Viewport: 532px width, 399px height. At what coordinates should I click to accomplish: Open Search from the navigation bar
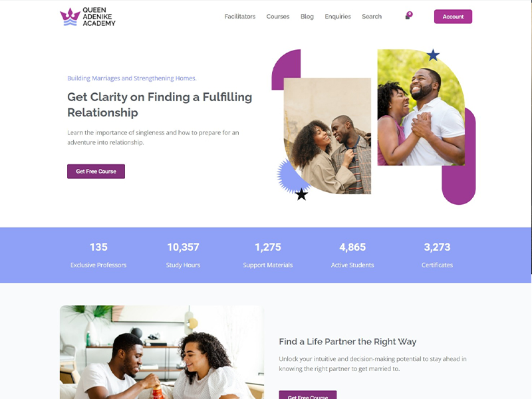[x=372, y=16]
